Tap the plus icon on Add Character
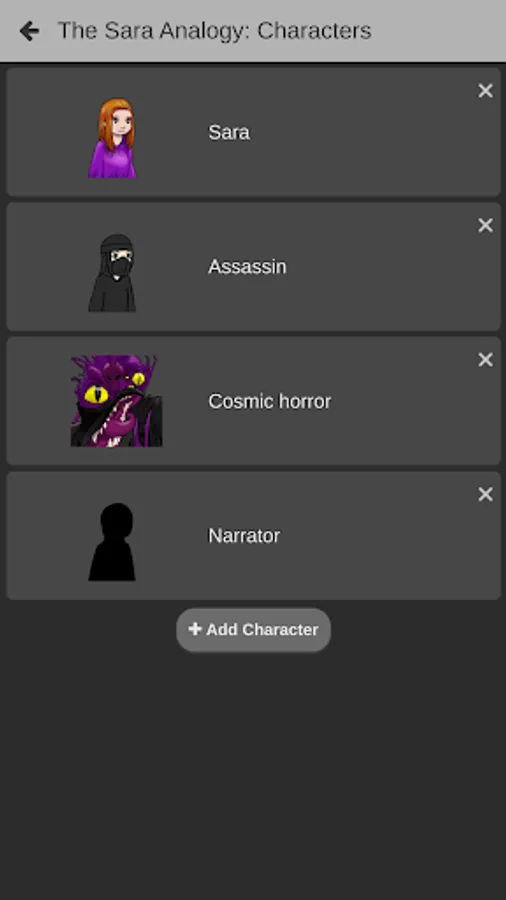The height and width of the screenshot is (900, 506). [x=195, y=629]
